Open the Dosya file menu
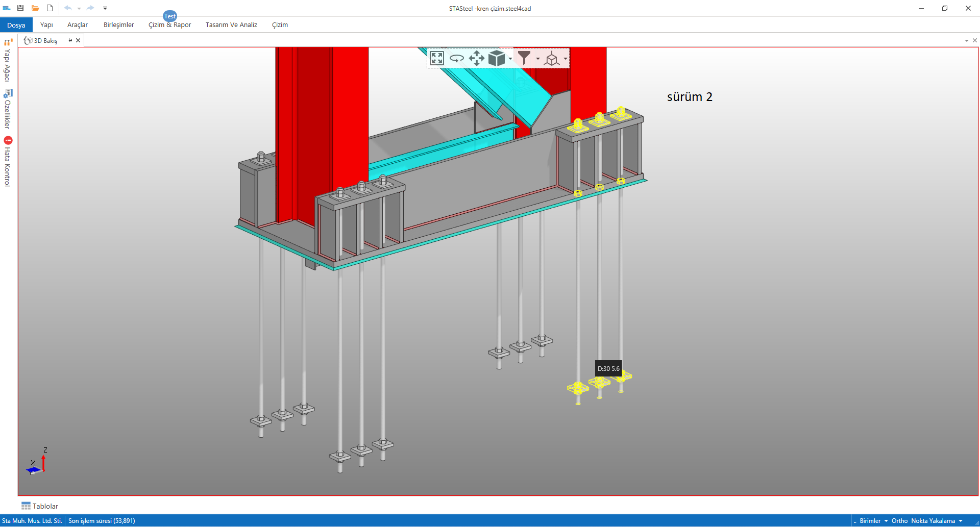 [16, 25]
